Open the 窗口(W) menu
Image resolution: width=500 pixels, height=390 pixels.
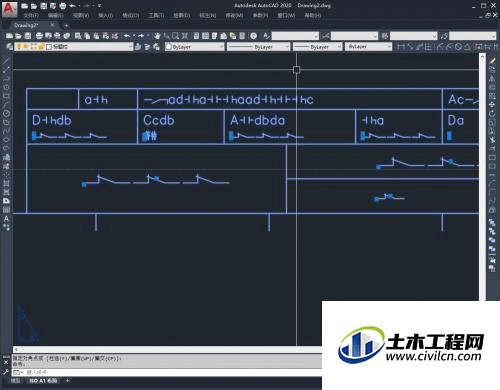tap(286, 15)
